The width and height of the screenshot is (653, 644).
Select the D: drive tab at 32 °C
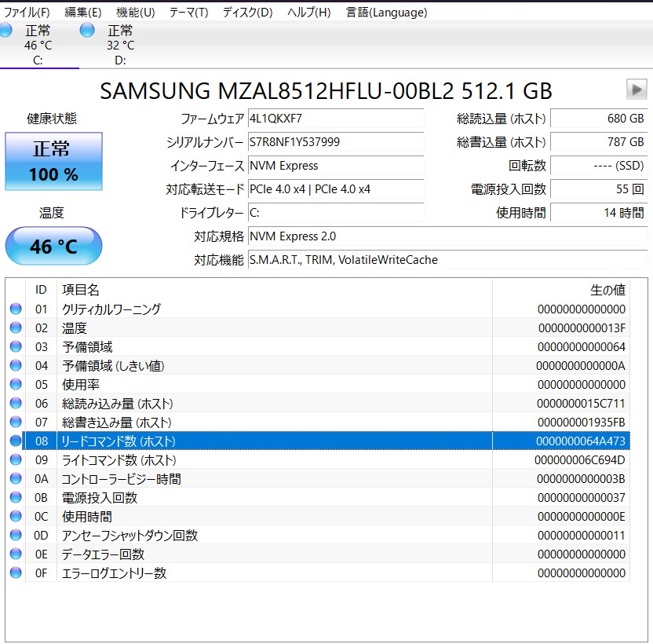(x=120, y=45)
